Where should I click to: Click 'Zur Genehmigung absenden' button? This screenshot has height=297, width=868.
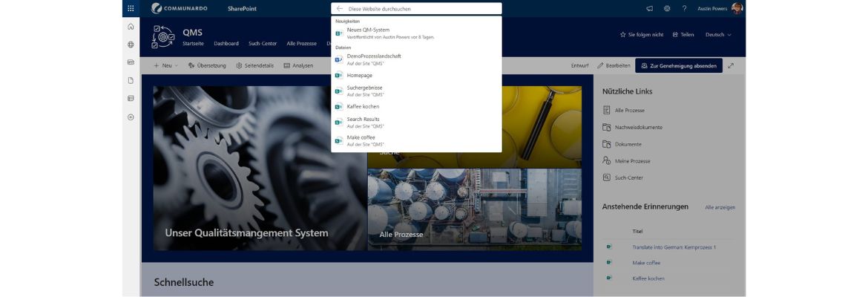point(678,65)
